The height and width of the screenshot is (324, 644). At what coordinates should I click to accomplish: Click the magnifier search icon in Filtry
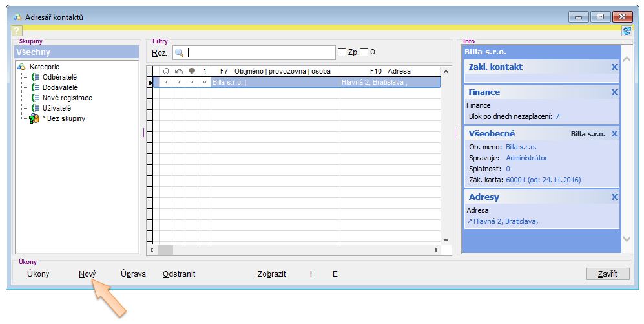point(180,52)
